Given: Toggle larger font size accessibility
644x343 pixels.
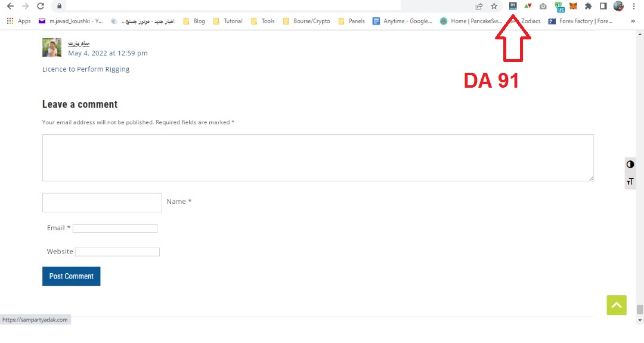Looking at the screenshot, I should [x=630, y=181].
